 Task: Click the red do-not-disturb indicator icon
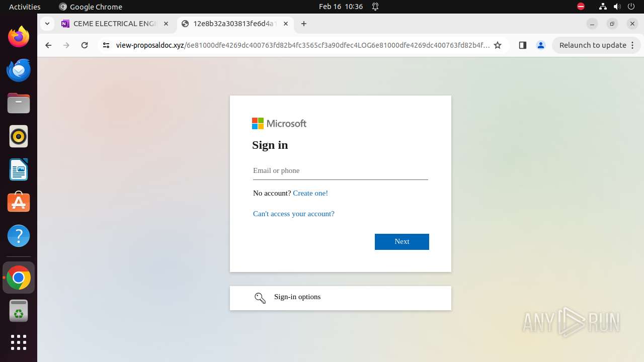pos(581,7)
